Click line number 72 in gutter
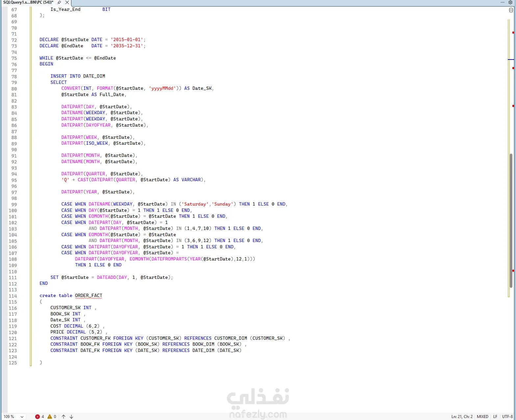Screen dimensions: 516x420 coord(14,40)
